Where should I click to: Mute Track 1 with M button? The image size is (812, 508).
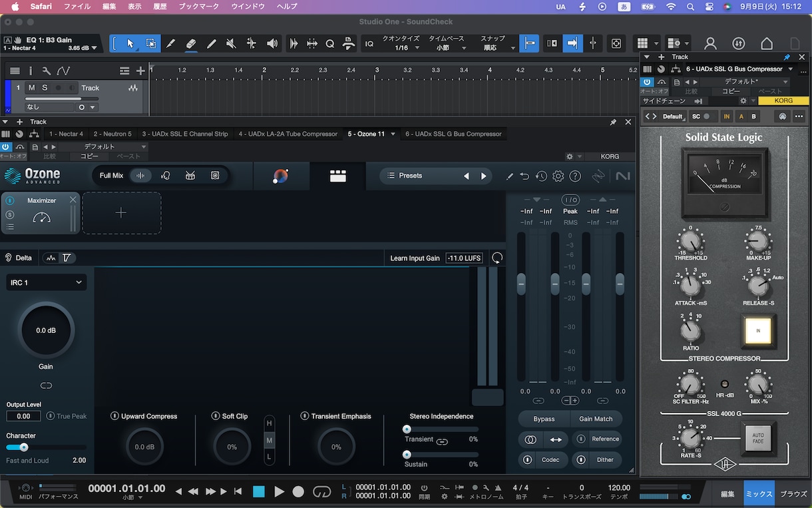[x=31, y=88]
